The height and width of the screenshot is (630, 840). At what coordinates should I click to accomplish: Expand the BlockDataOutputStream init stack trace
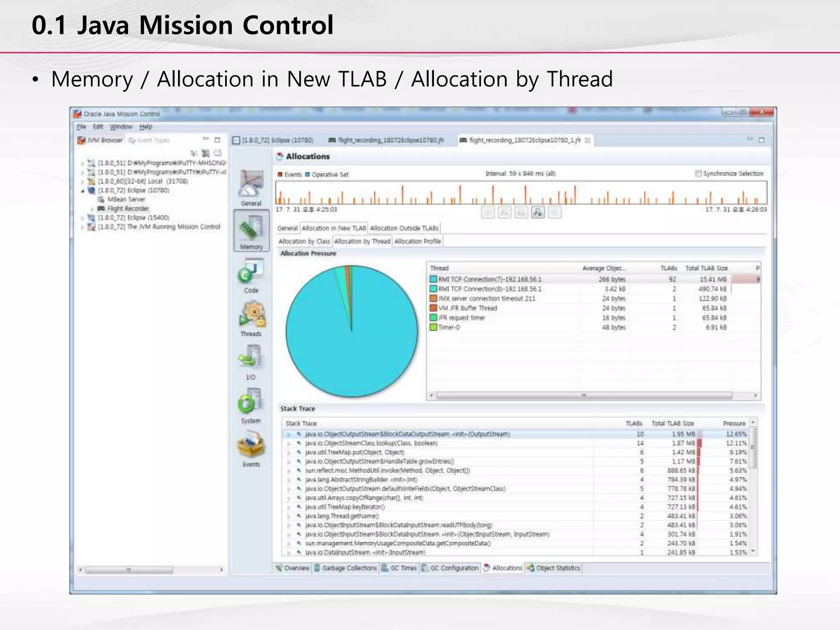pos(289,434)
